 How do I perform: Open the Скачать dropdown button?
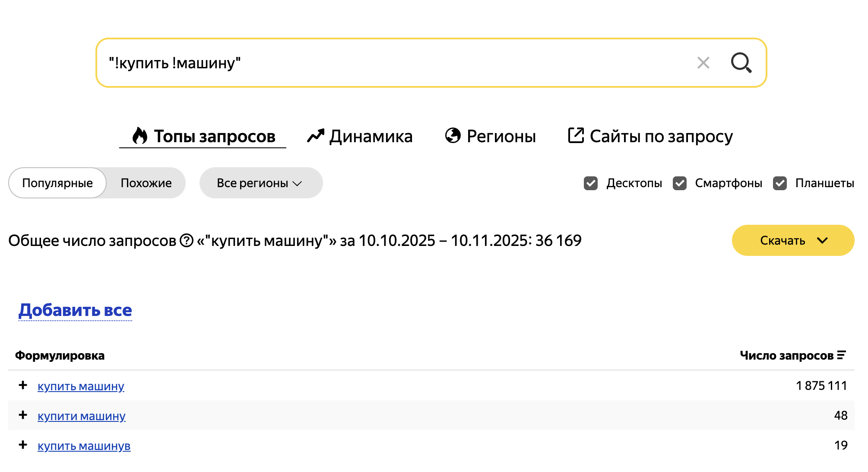793,240
